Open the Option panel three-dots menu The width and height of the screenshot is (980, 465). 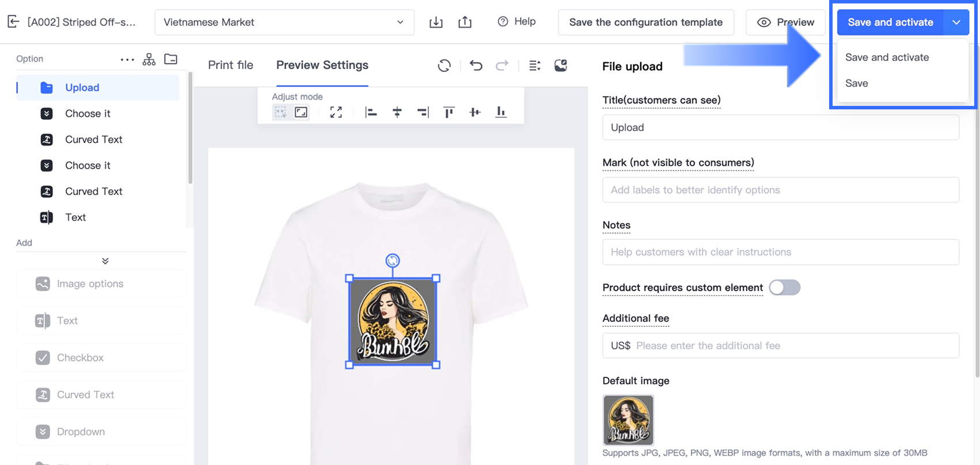(127, 59)
